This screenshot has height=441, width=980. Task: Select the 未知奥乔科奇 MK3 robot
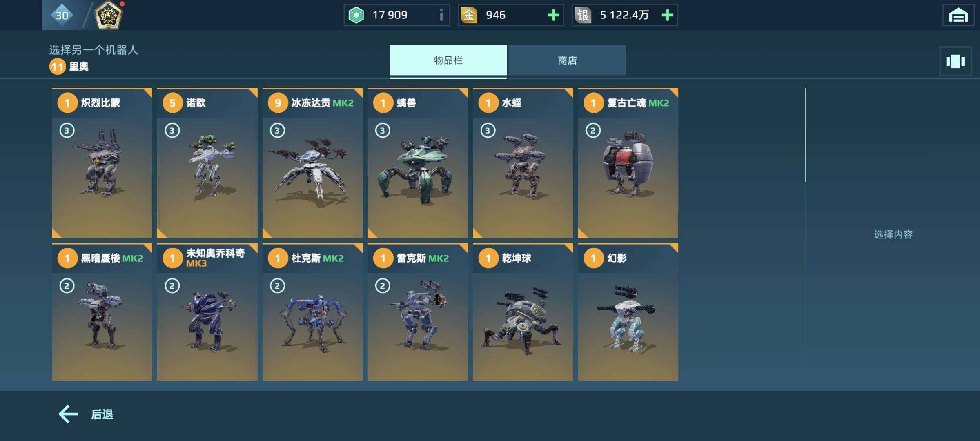tap(207, 312)
